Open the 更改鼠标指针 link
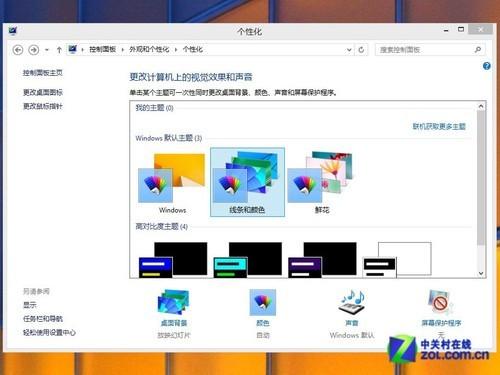The height and width of the screenshot is (375, 500). click(x=43, y=106)
